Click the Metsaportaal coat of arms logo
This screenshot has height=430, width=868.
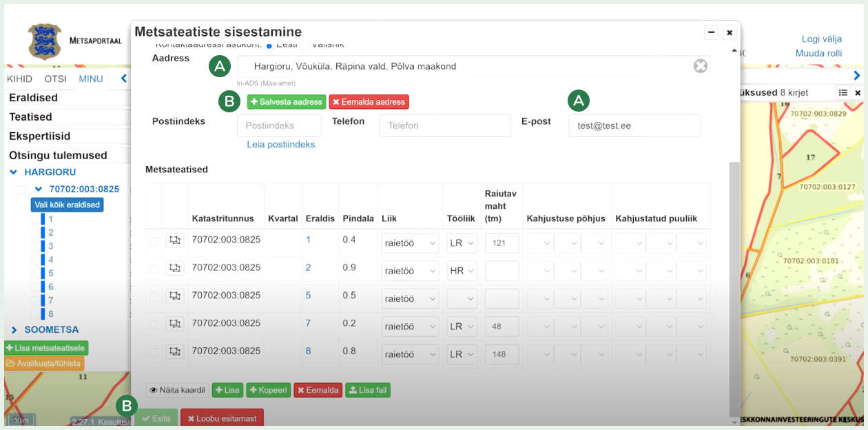45,41
